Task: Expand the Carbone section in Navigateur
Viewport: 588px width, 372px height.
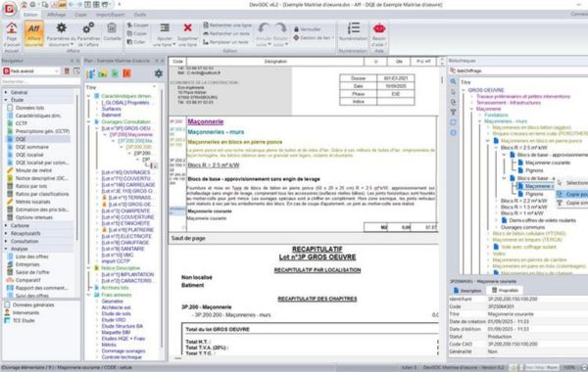Action: (x=6, y=225)
